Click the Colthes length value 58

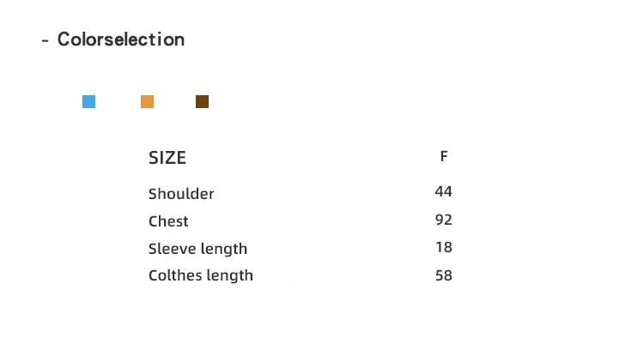click(443, 275)
